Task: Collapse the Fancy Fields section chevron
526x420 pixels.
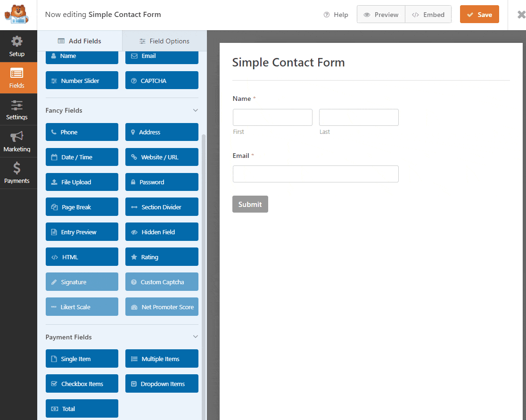Action: [x=195, y=110]
